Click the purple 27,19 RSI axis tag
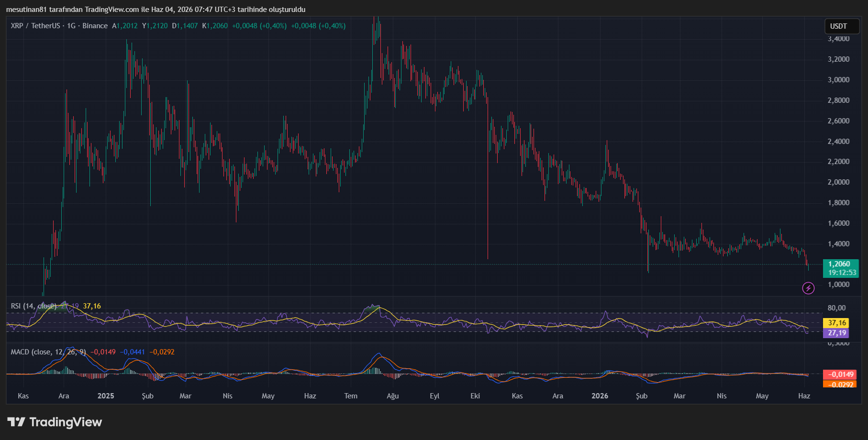This screenshot has height=440, width=868. tap(836, 333)
